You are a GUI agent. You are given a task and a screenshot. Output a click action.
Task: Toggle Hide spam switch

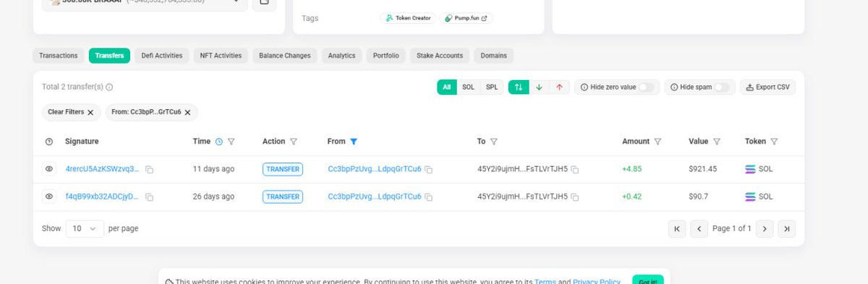click(722, 87)
